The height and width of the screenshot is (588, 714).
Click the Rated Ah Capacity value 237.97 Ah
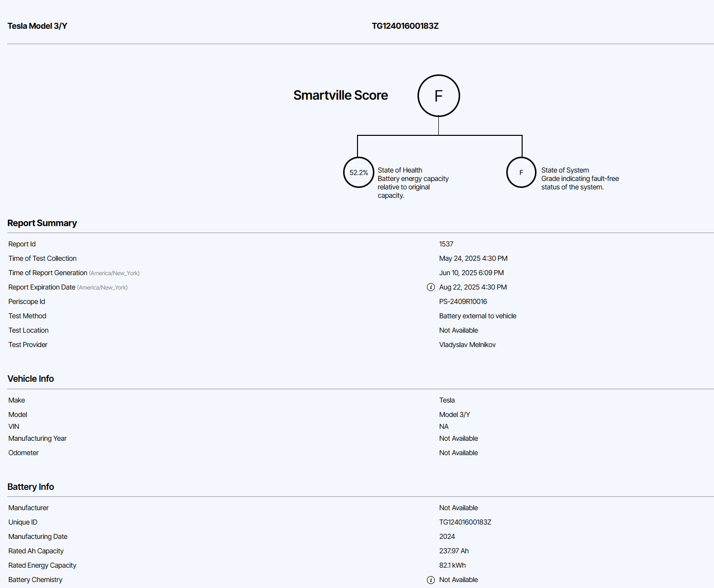click(x=454, y=551)
